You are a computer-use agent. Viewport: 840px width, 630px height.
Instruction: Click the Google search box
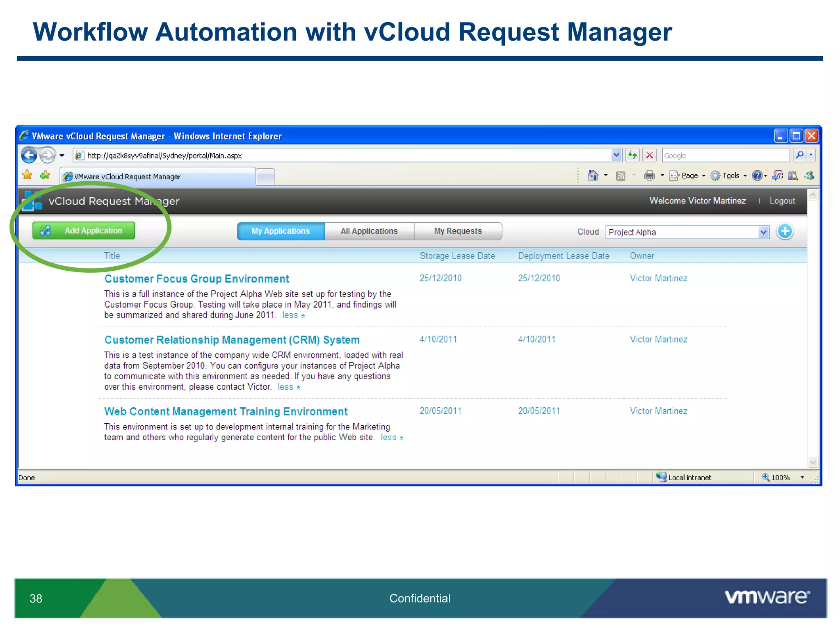click(726, 155)
